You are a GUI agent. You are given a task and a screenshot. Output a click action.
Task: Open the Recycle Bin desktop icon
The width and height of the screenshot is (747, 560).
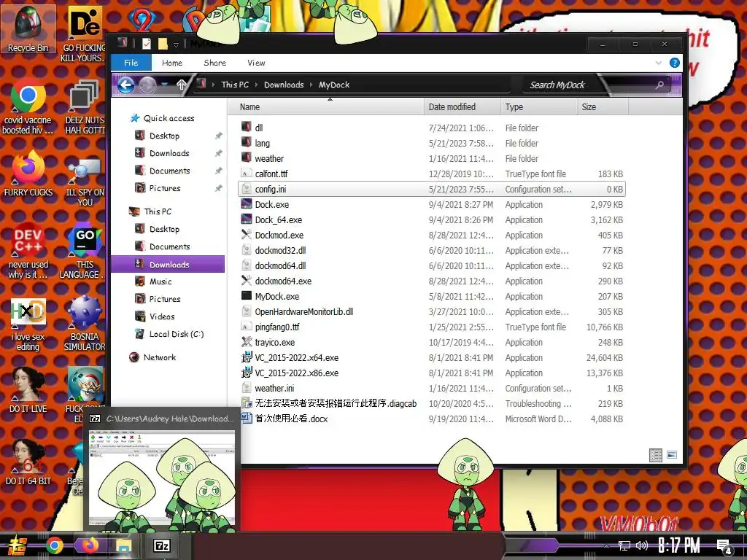28,29
